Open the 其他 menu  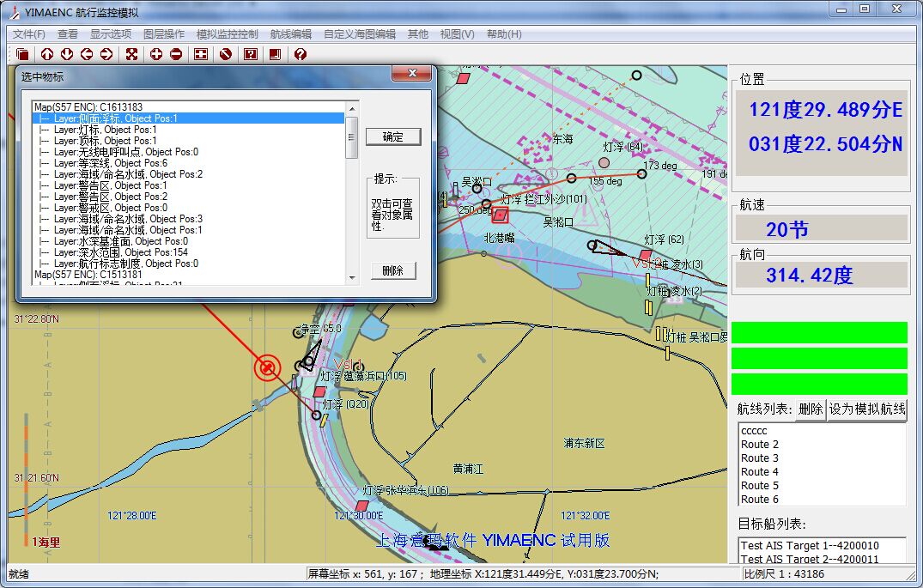(x=418, y=34)
